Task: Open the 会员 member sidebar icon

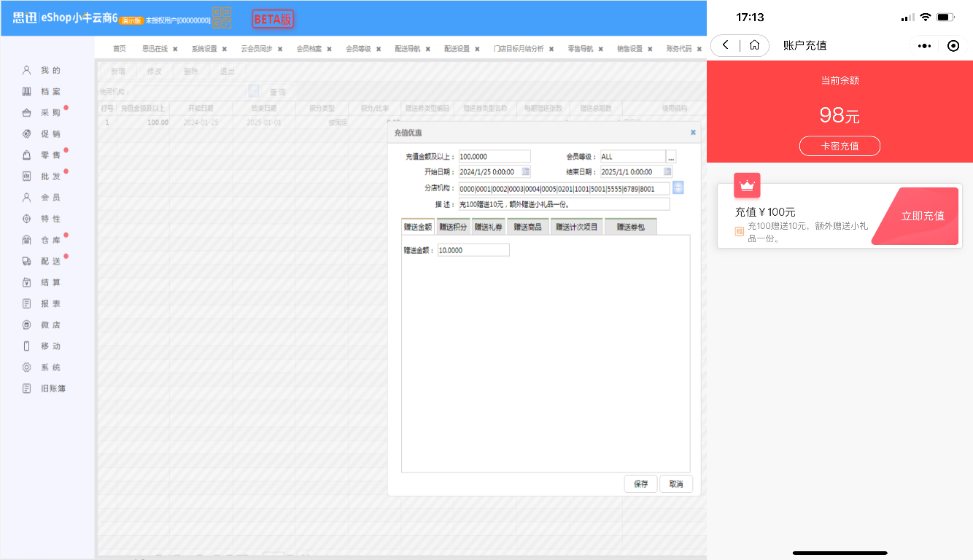Action: coord(27,198)
